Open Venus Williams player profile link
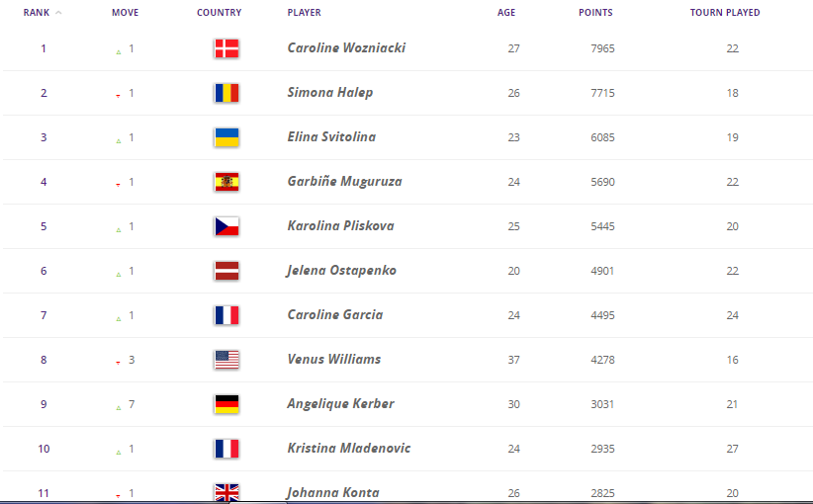 point(334,360)
